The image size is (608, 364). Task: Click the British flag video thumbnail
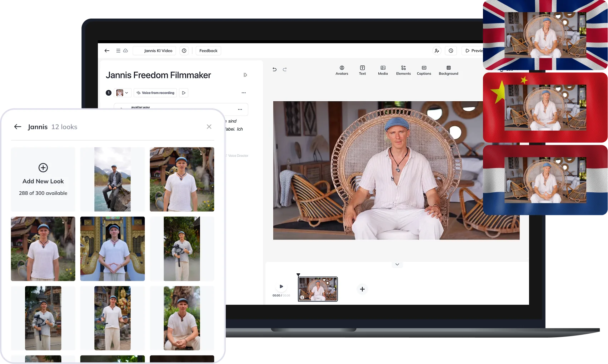[545, 35]
